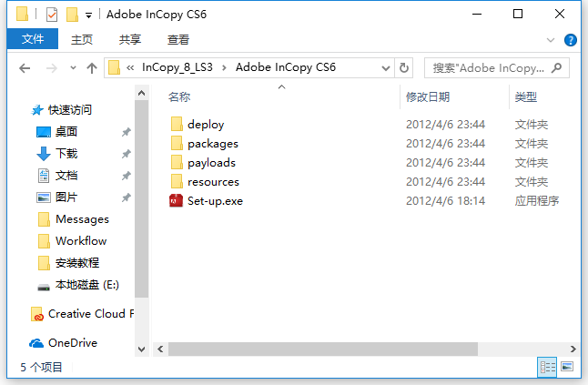Switch to large icons view layout
This screenshot has height=385, width=588.
567,367
